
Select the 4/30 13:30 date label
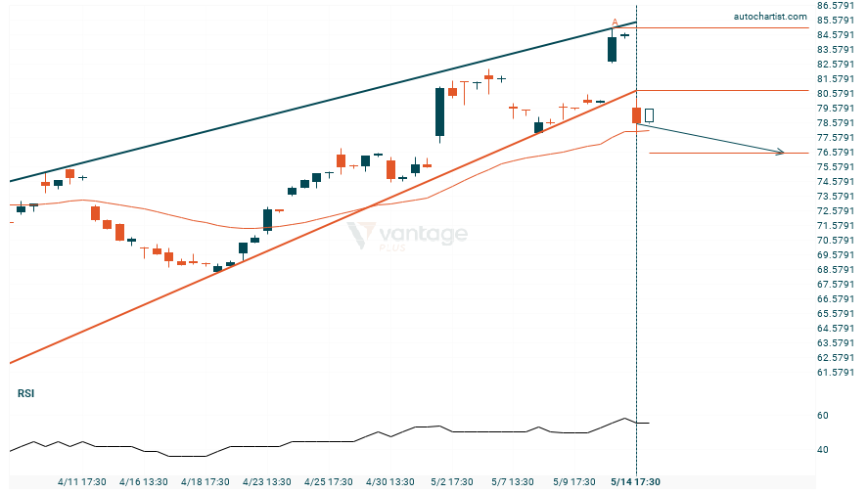pos(388,481)
